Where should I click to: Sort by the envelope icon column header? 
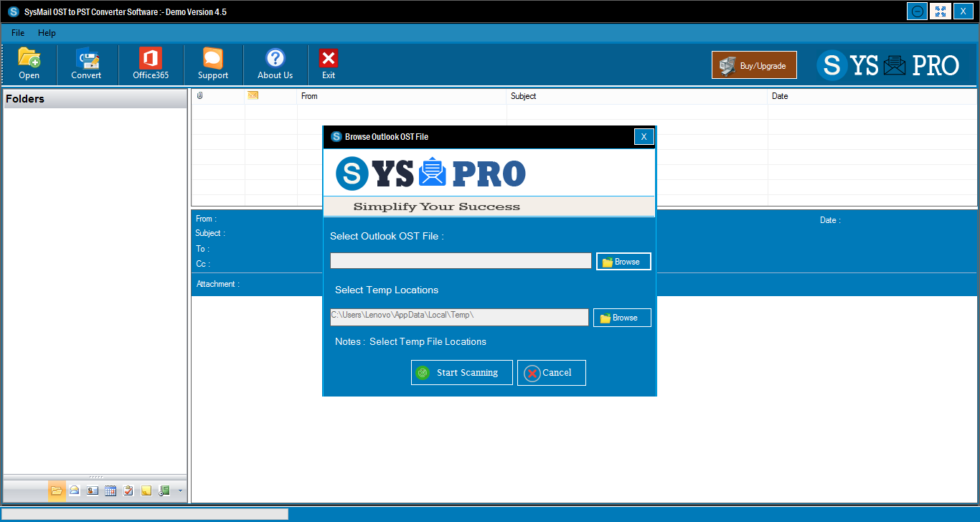[x=253, y=95]
